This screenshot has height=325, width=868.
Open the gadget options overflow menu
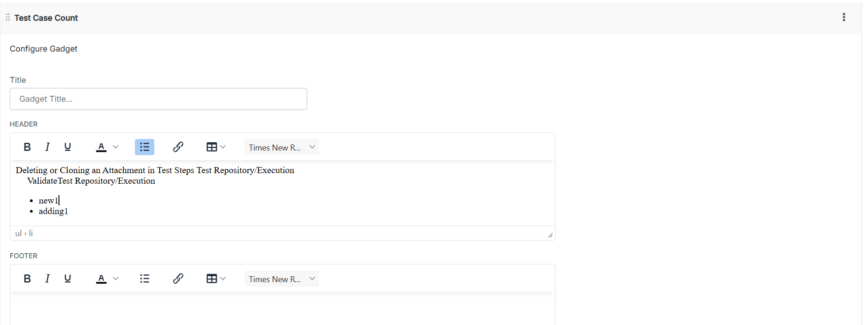pyautogui.click(x=844, y=17)
